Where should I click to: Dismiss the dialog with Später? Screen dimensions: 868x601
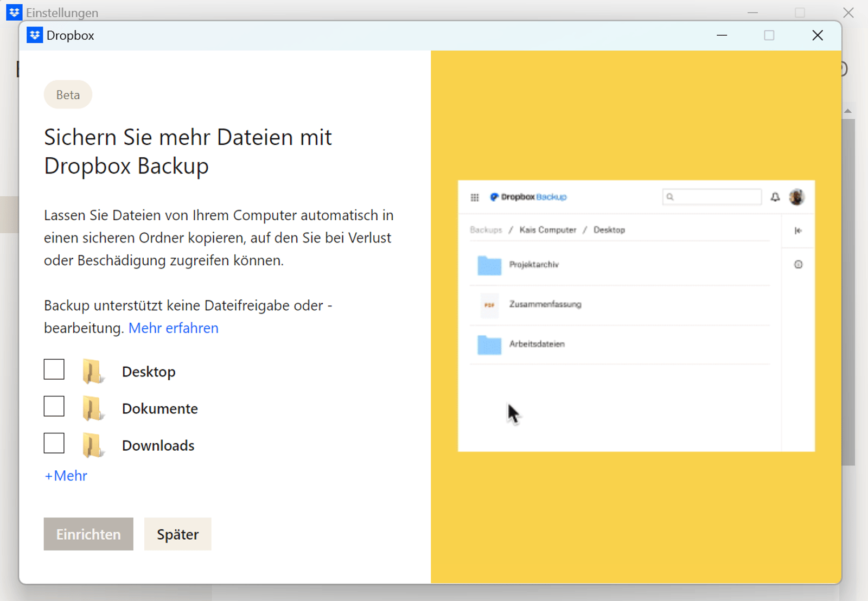click(x=177, y=534)
